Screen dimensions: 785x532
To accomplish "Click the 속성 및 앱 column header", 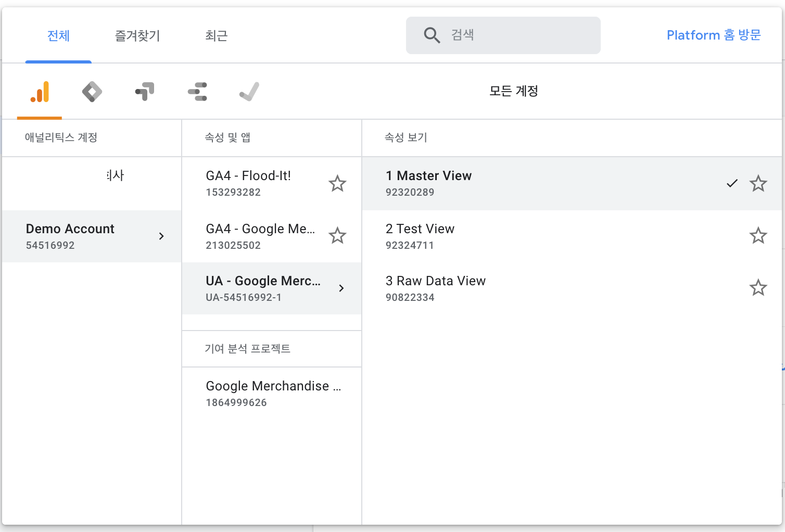I will (x=227, y=137).
